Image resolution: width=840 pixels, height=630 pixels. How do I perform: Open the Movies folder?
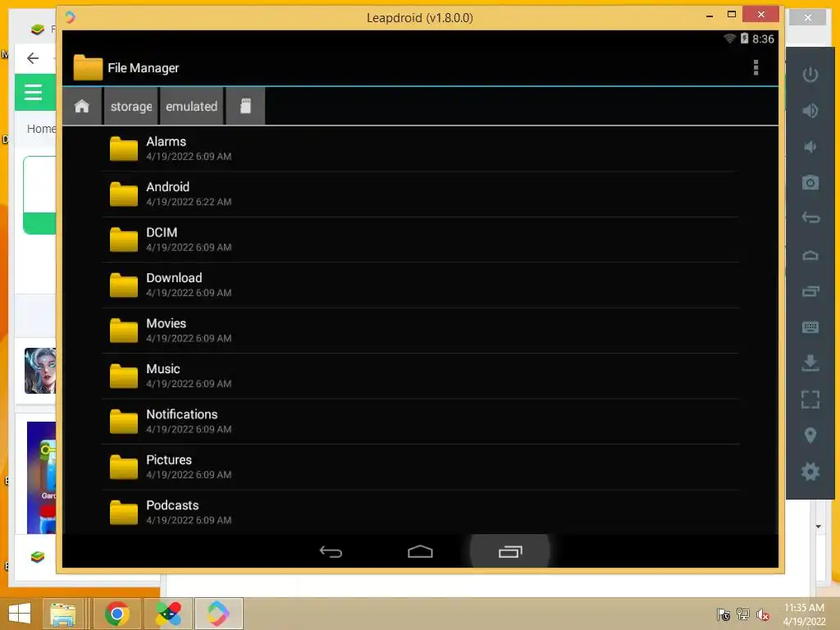pyautogui.click(x=421, y=331)
